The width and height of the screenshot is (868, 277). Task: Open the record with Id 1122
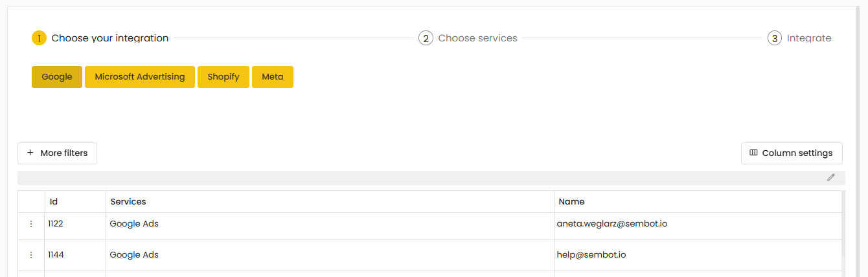[56, 224]
